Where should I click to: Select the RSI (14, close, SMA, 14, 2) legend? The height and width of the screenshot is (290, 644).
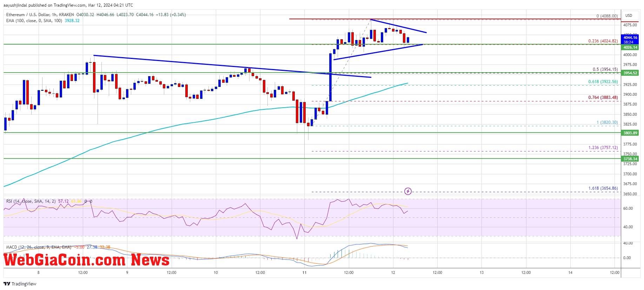click(31, 201)
